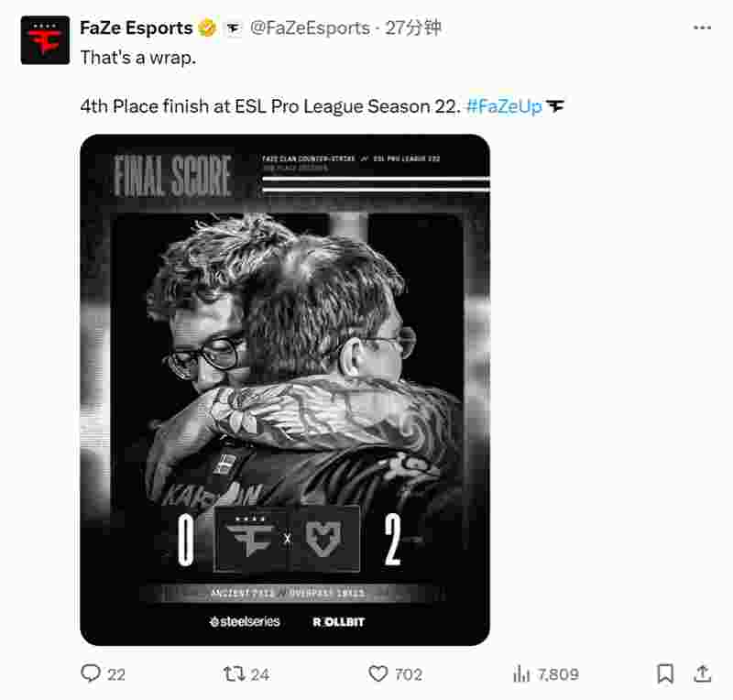Like the post with heart icon
Image resolution: width=733 pixels, height=700 pixels.
[377, 673]
